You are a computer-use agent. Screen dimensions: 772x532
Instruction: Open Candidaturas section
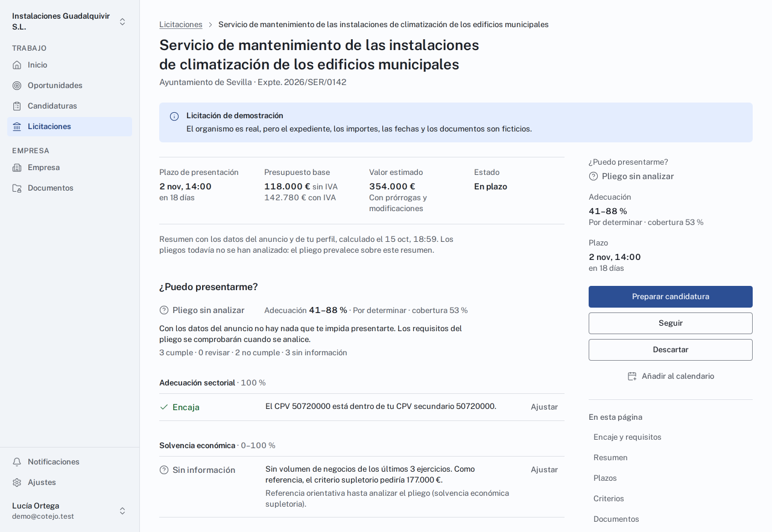(x=69, y=106)
